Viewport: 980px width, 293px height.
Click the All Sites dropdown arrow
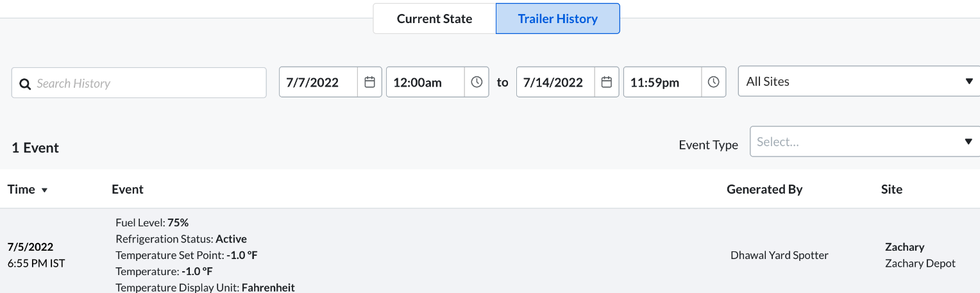968,81
